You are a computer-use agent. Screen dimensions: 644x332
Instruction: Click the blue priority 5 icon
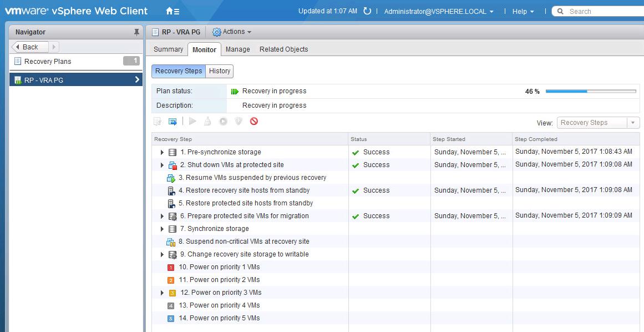click(x=171, y=319)
